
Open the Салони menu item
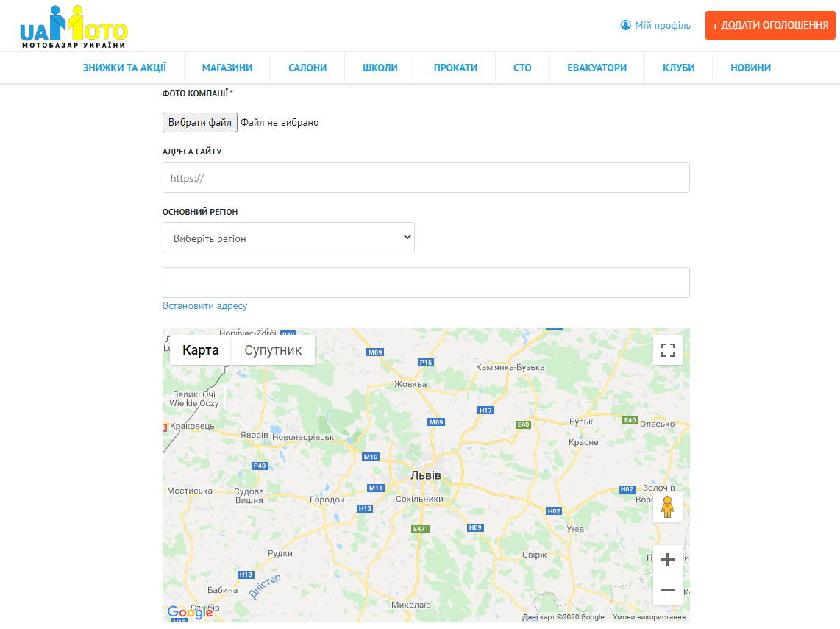(307, 68)
